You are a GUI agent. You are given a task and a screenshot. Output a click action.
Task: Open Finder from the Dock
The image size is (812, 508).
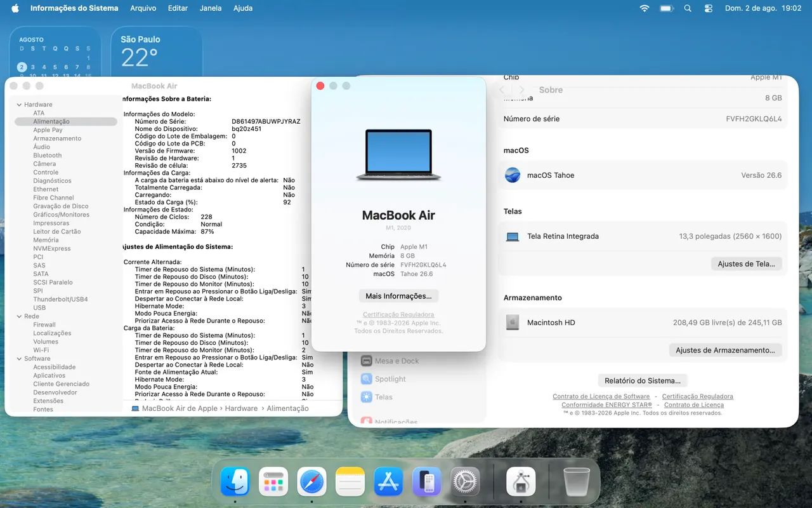tap(235, 482)
